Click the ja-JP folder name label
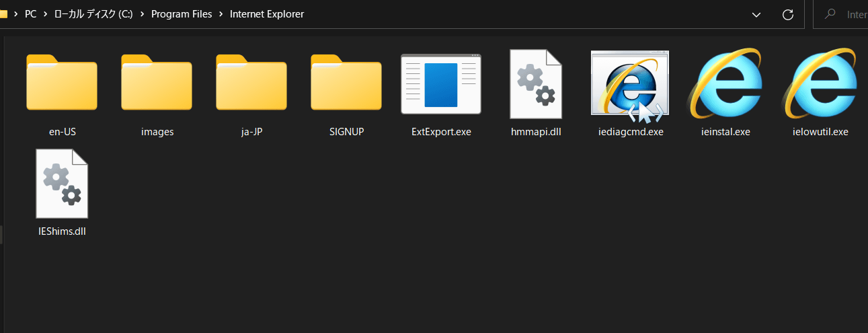The image size is (868, 333). coord(251,132)
